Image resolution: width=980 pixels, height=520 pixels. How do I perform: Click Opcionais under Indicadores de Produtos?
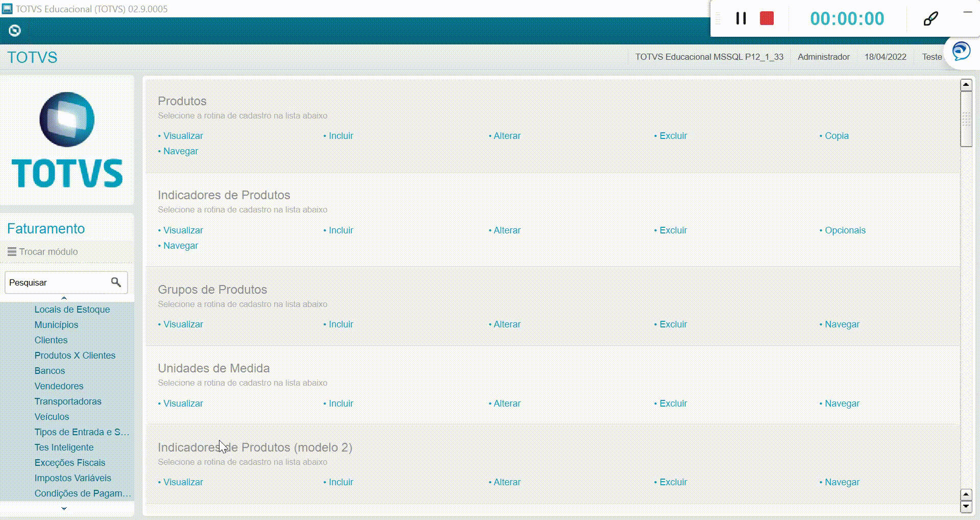(x=845, y=230)
